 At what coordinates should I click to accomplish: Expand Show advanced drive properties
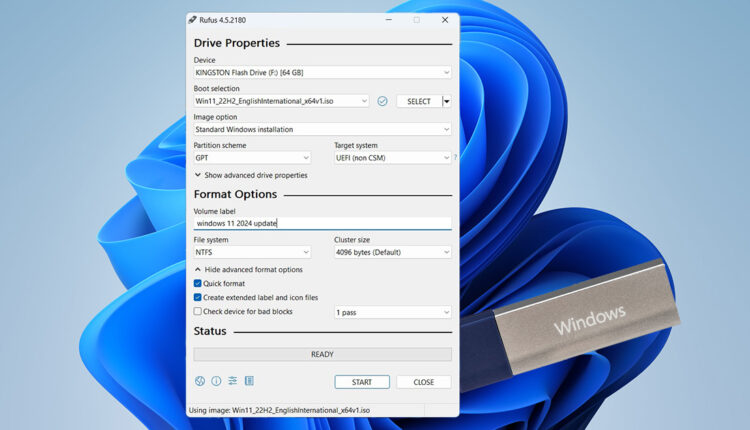tap(250, 175)
